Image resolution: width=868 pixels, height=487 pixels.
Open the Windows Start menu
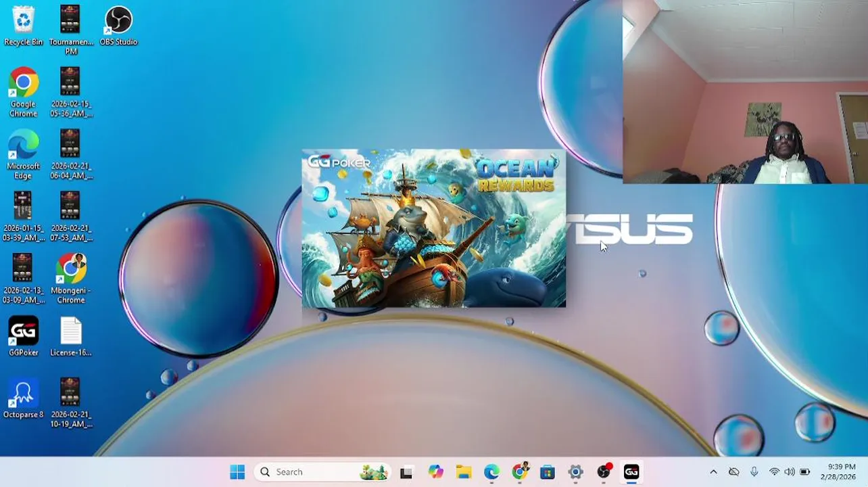pos(237,472)
